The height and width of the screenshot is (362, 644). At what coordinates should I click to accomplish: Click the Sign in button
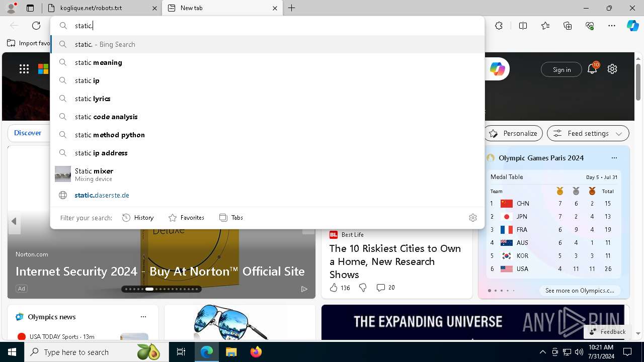(561, 69)
